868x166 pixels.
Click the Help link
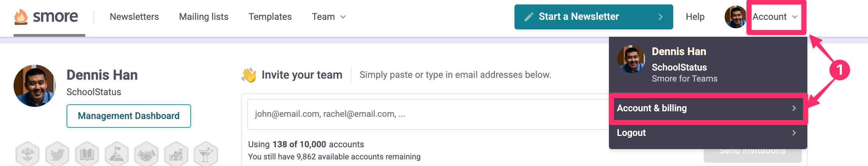695,17
